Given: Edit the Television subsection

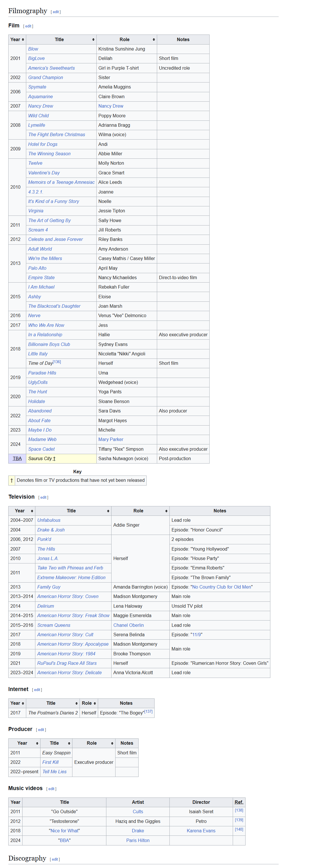Looking at the screenshot, I should tap(43, 497).
